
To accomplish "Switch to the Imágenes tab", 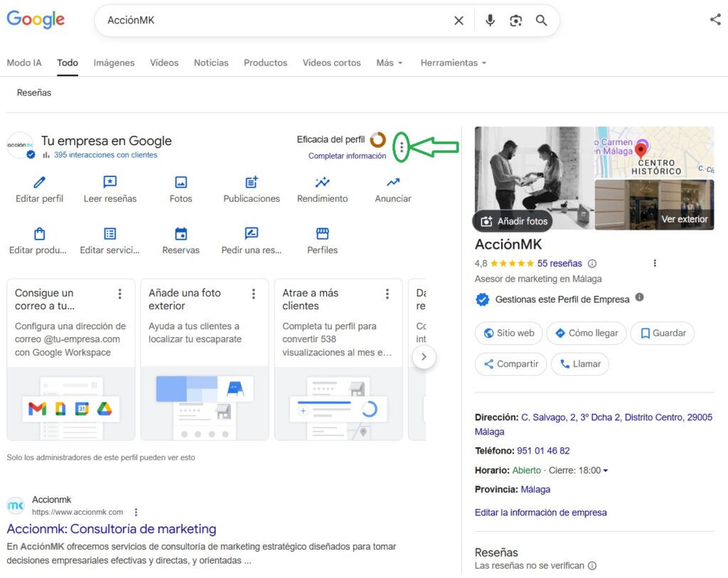I will pos(114,63).
